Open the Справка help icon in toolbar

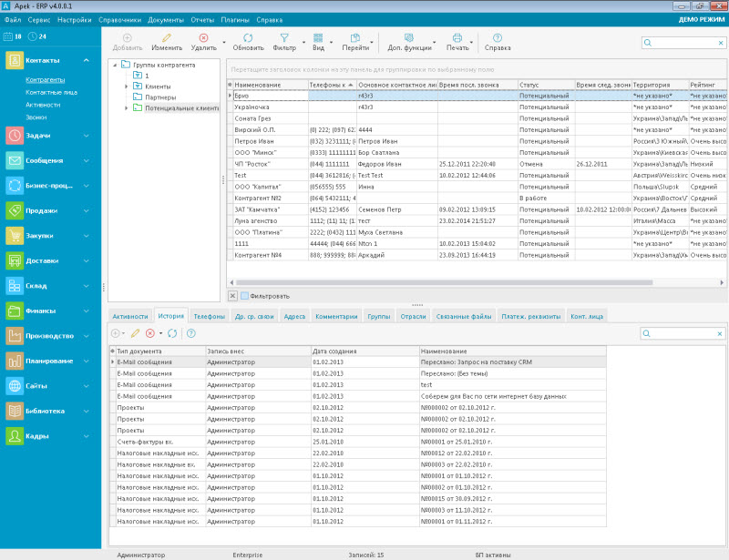point(498,38)
